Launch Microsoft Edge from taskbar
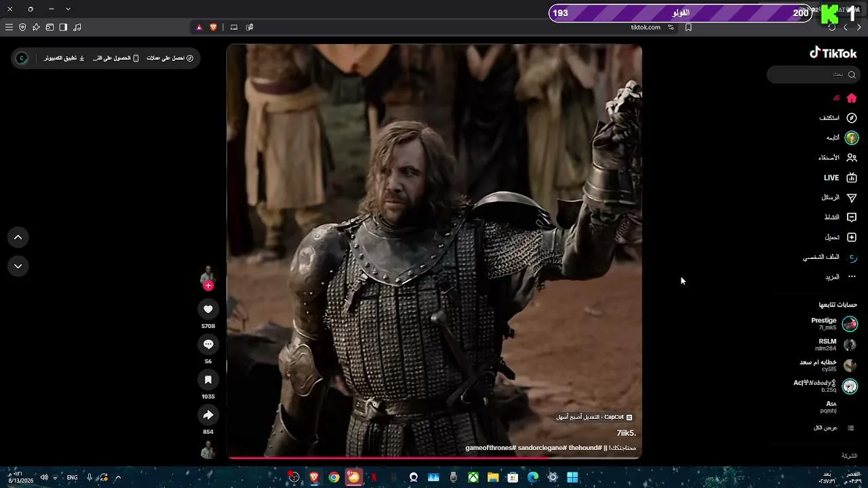 click(x=533, y=477)
